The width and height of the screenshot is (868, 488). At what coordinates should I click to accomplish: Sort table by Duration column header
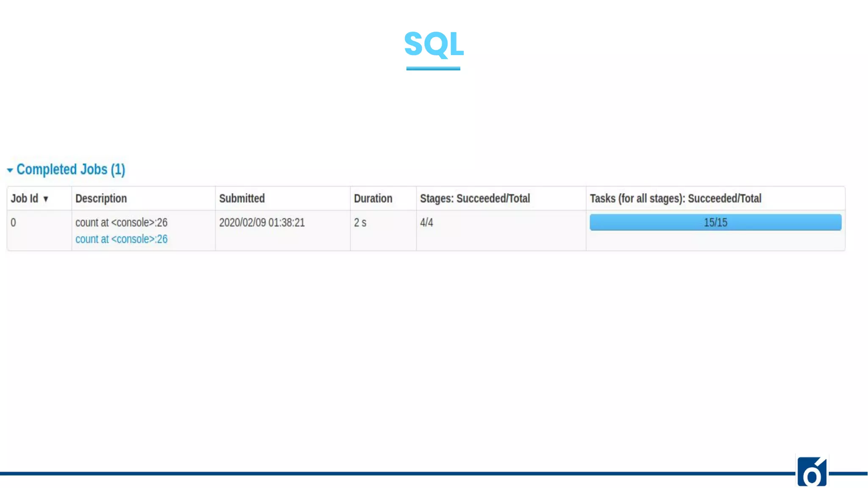[373, 198]
